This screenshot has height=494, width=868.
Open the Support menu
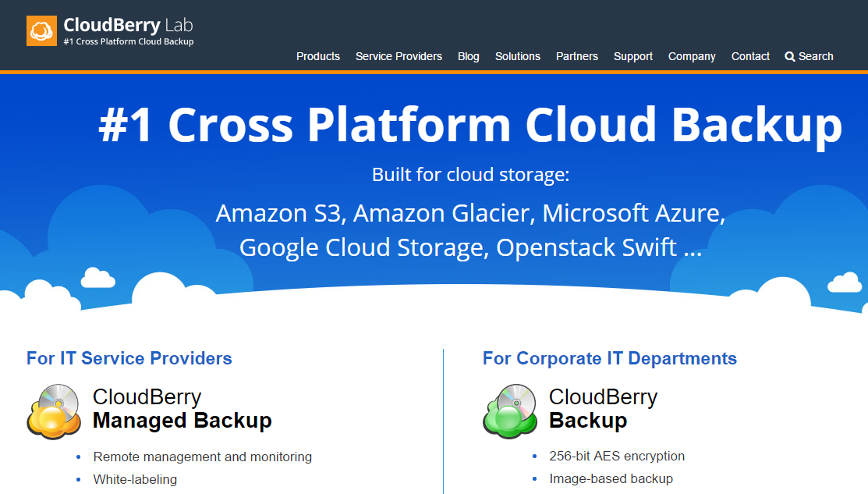click(633, 56)
